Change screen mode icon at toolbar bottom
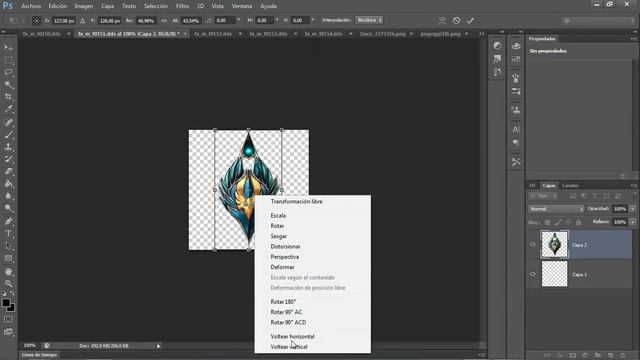640x360 pixels. [8, 332]
